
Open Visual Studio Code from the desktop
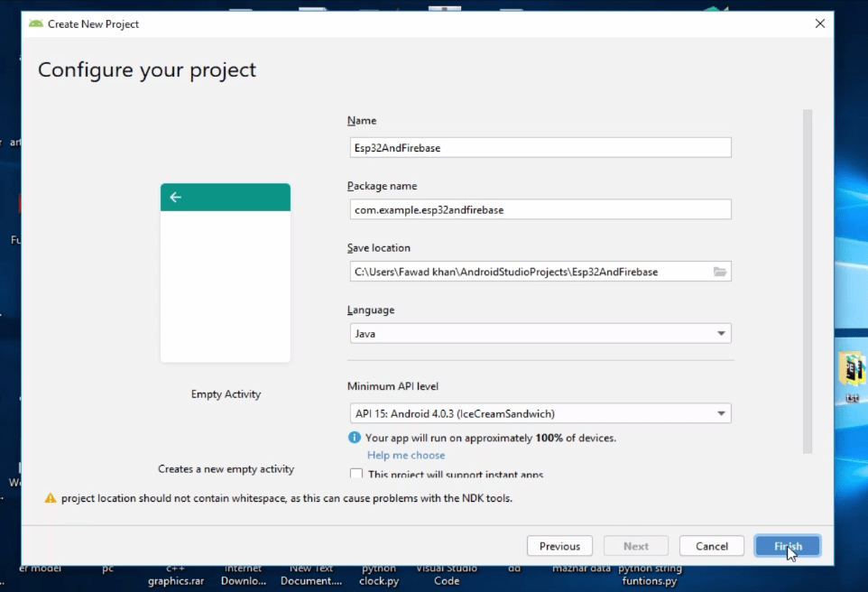point(446,575)
